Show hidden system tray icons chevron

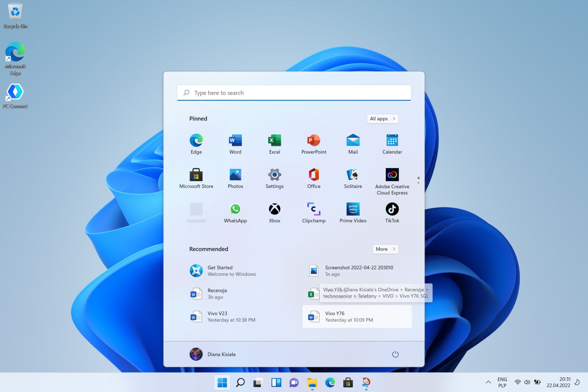tap(488, 382)
